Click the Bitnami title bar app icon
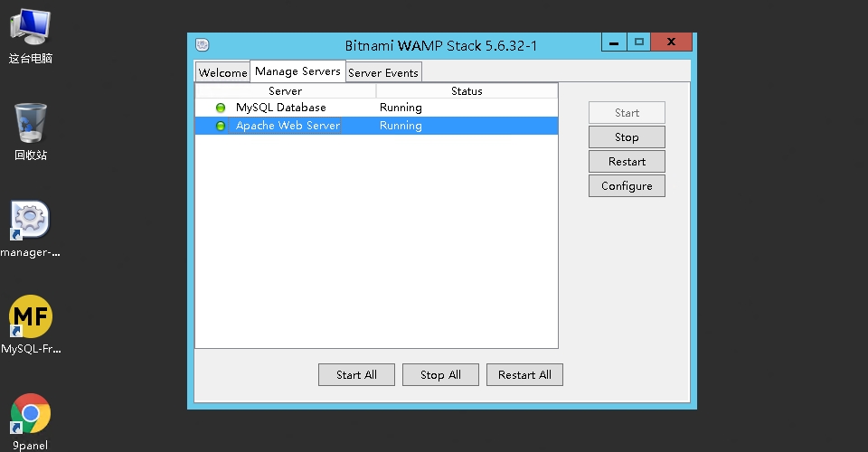 (x=203, y=44)
